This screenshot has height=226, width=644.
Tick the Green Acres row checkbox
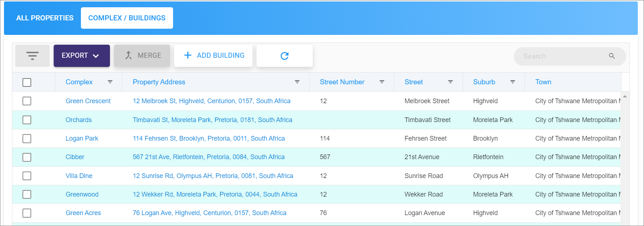click(27, 213)
